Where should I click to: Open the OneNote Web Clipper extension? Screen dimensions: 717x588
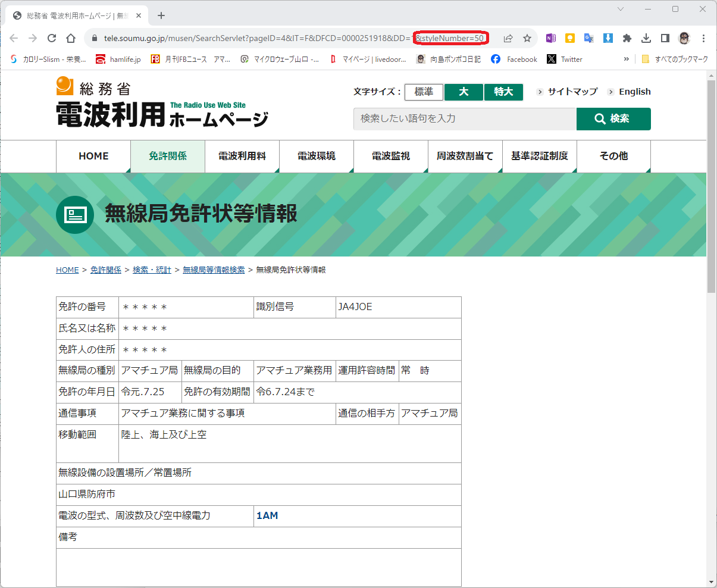pos(550,37)
